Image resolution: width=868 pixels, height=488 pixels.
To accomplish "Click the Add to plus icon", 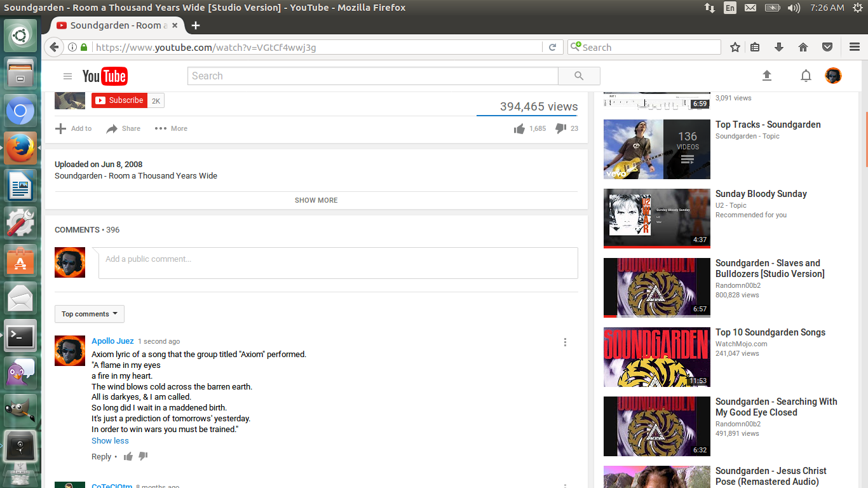I will pos(60,129).
